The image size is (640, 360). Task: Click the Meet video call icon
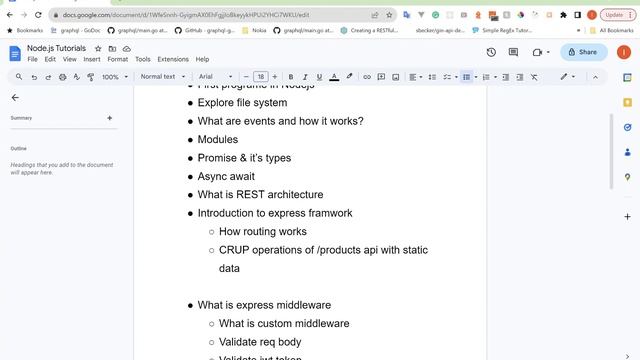coord(537,52)
